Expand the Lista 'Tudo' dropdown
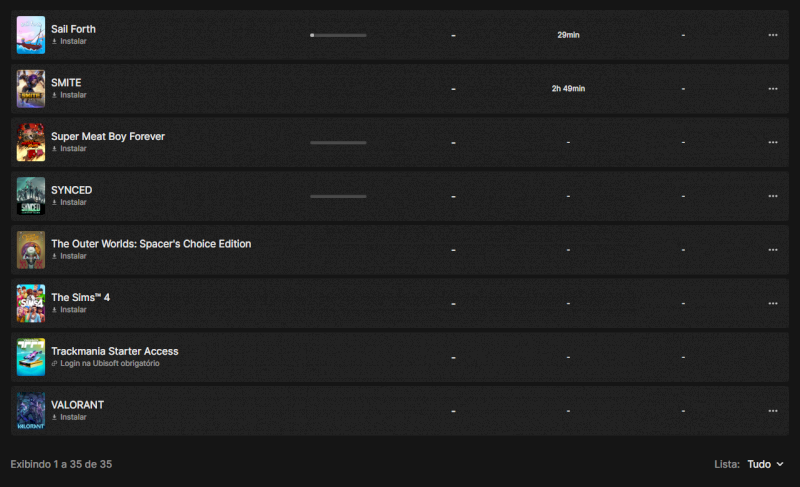Screen dimensions: 800x487 pos(765,464)
